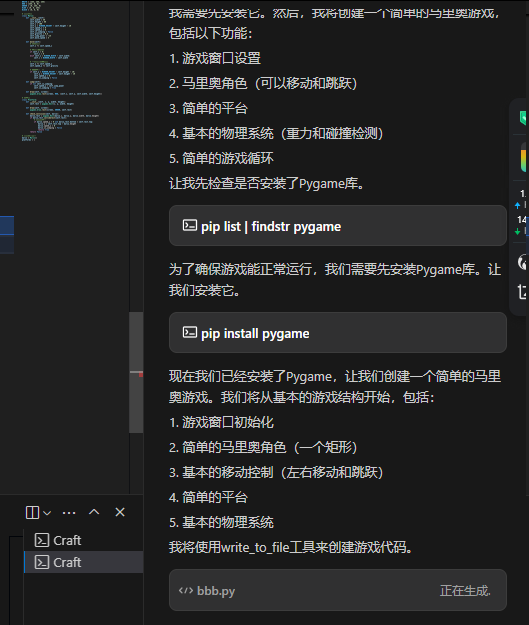
Task: Click the text 3. 基本的移动控制（左右移动和跳跃）
Action: [x=276, y=472]
